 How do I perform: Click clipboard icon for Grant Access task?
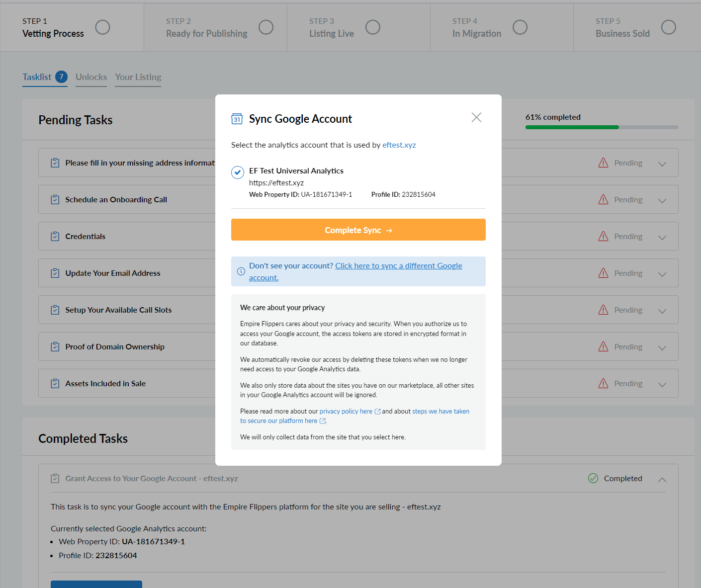tap(55, 478)
